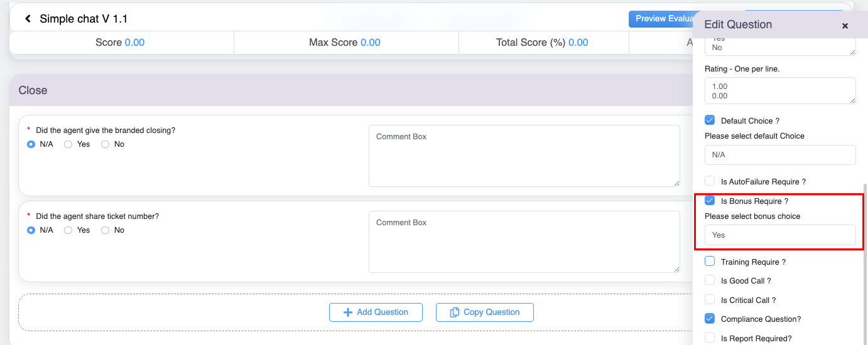The height and width of the screenshot is (345, 868).
Task: Click the Close section header
Action: 33,90
